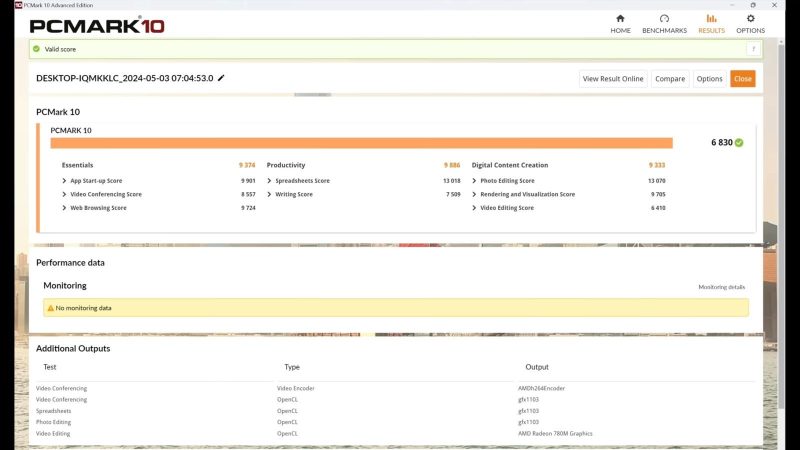Click the View Result Online button
This screenshot has height=450, width=800.
point(613,79)
